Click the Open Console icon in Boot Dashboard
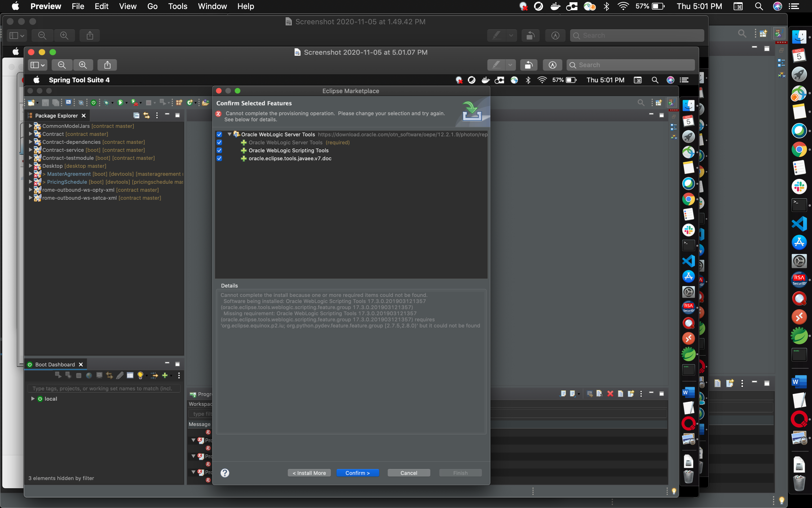This screenshot has width=812, height=508. point(99,375)
